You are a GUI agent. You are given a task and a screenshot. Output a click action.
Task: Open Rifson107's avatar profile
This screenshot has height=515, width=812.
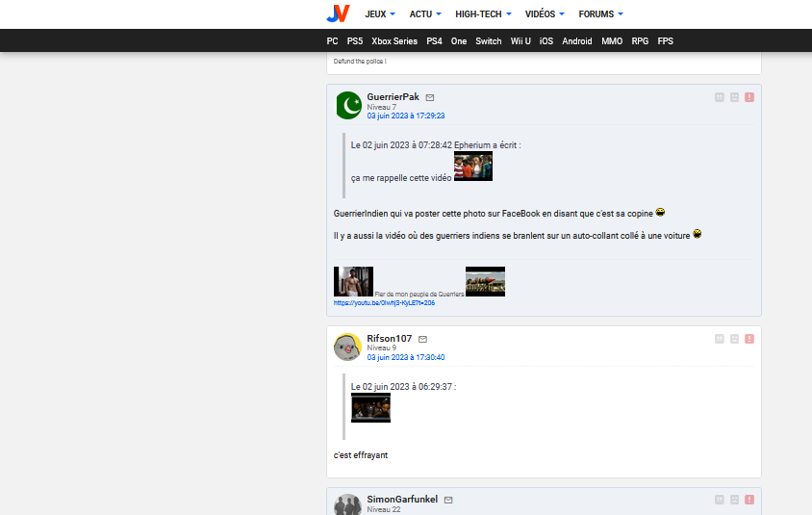[347, 348]
